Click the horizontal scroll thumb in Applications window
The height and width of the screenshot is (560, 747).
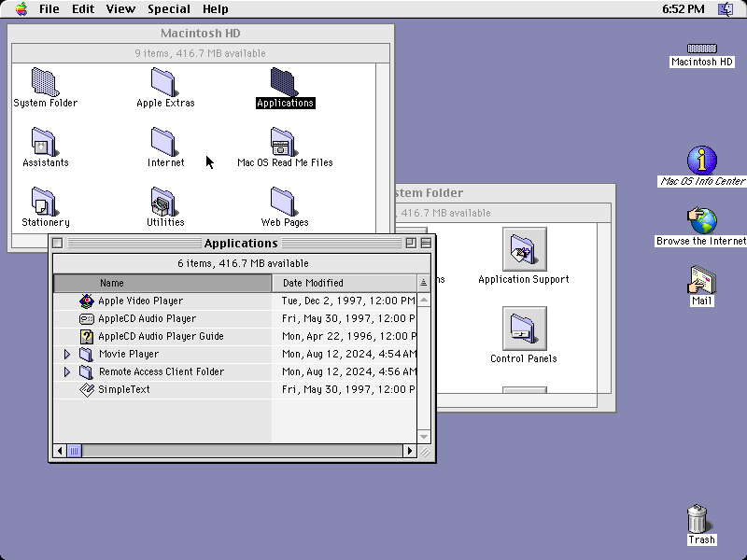coord(75,451)
